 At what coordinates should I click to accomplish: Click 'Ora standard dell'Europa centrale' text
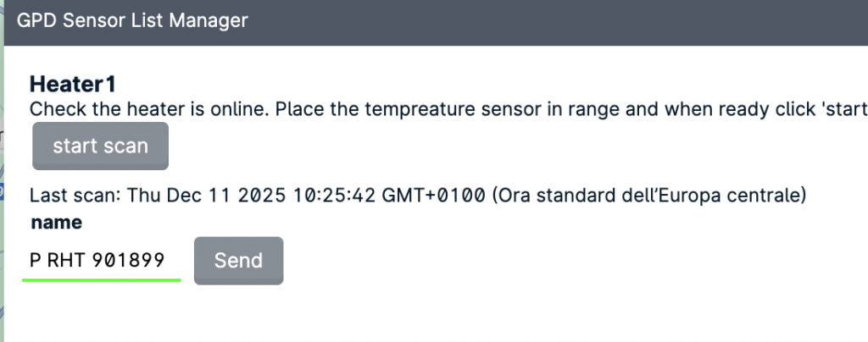648,196
